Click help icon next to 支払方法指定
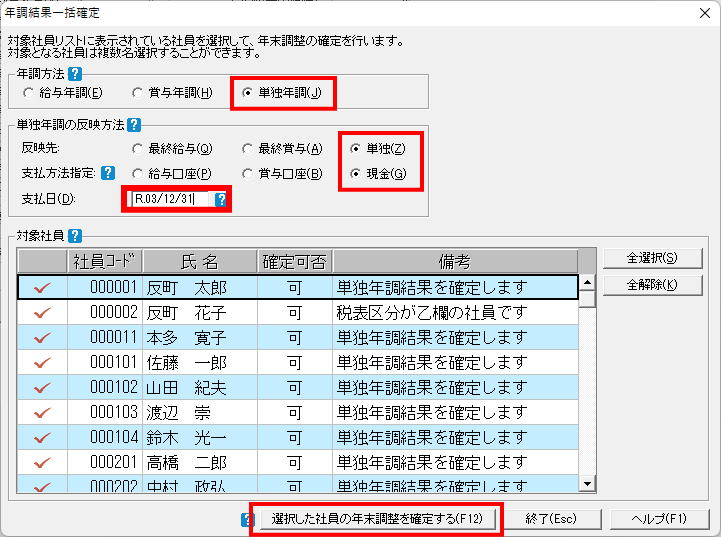The width and height of the screenshot is (721, 537). pos(108,173)
